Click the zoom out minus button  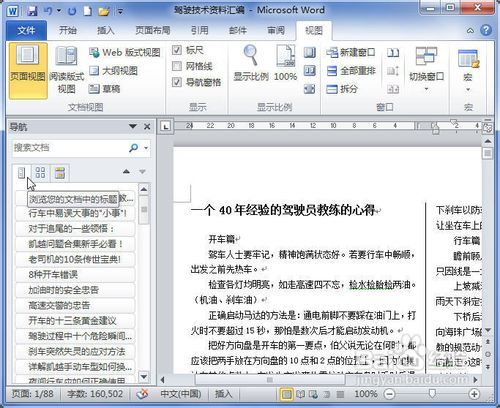tap(389, 394)
